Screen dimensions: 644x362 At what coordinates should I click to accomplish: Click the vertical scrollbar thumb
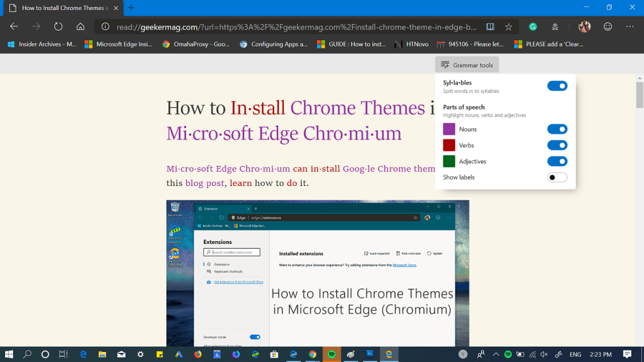640,95
